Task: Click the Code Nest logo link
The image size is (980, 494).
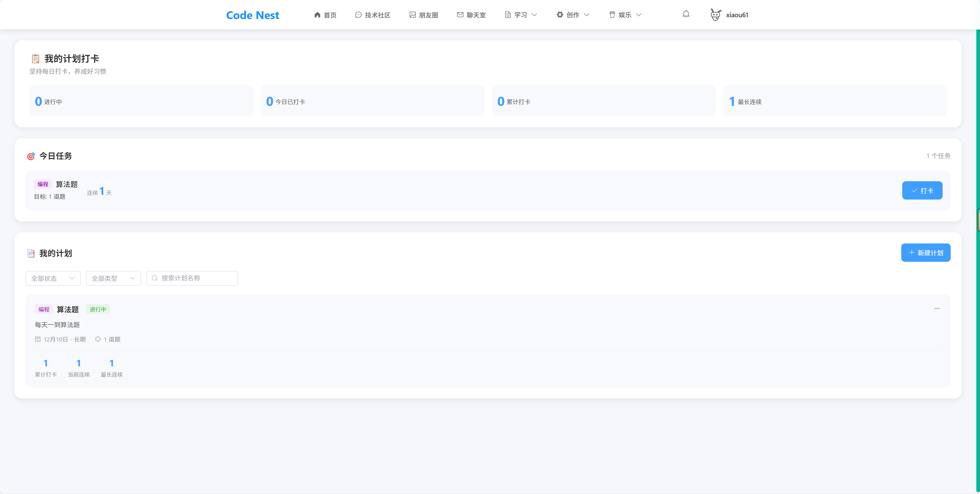Action: 253,15
